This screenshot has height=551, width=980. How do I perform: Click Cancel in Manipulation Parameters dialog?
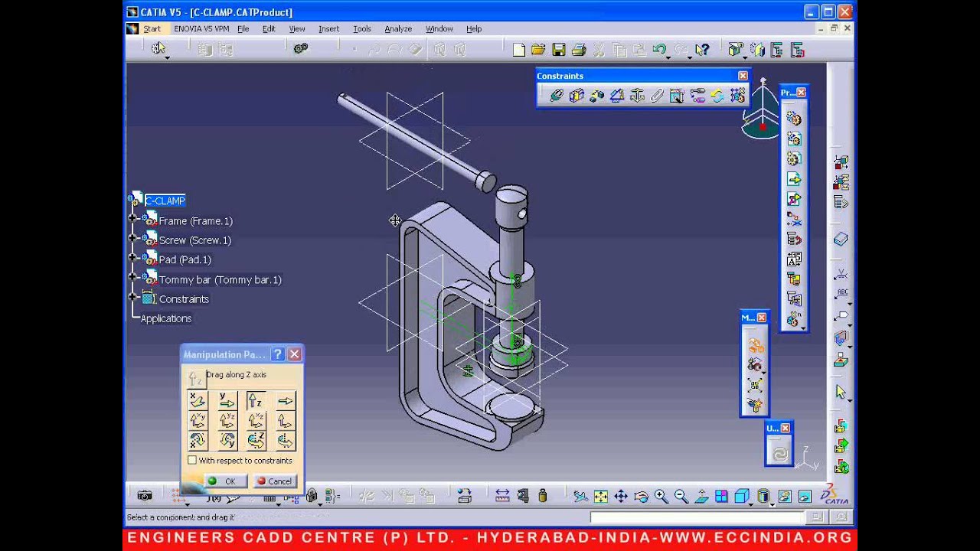point(274,481)
